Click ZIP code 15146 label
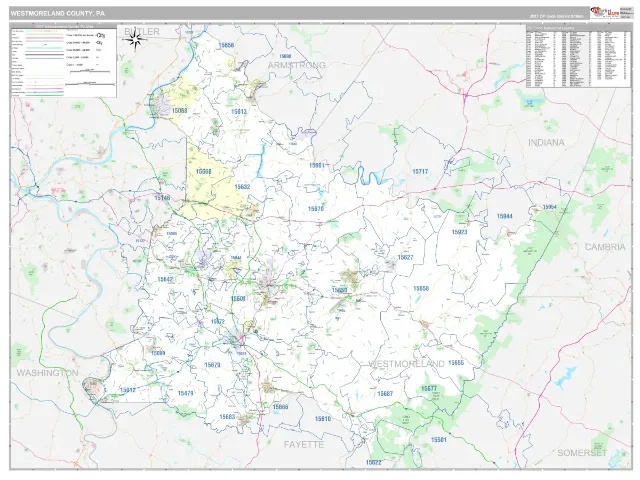640x480 pixels. point(162,198)
